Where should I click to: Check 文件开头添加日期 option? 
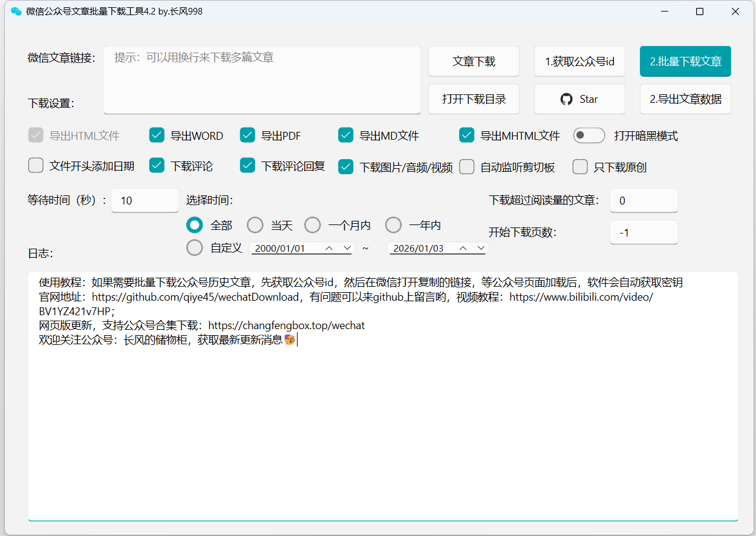36,167
